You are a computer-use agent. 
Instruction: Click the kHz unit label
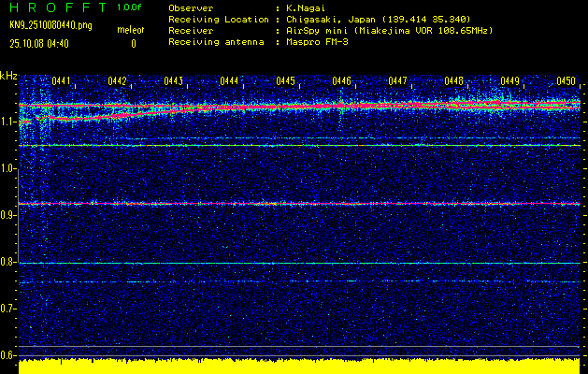coord(8,76)
